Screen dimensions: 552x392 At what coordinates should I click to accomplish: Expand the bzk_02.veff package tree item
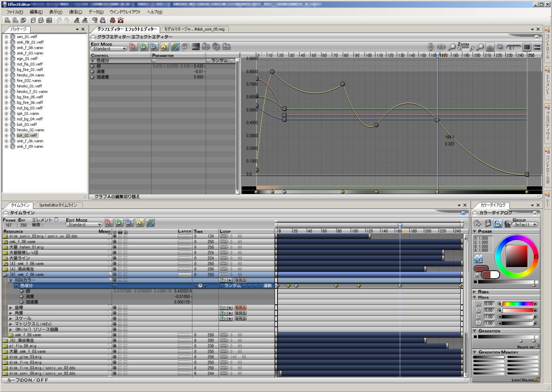tap(6, 135)
